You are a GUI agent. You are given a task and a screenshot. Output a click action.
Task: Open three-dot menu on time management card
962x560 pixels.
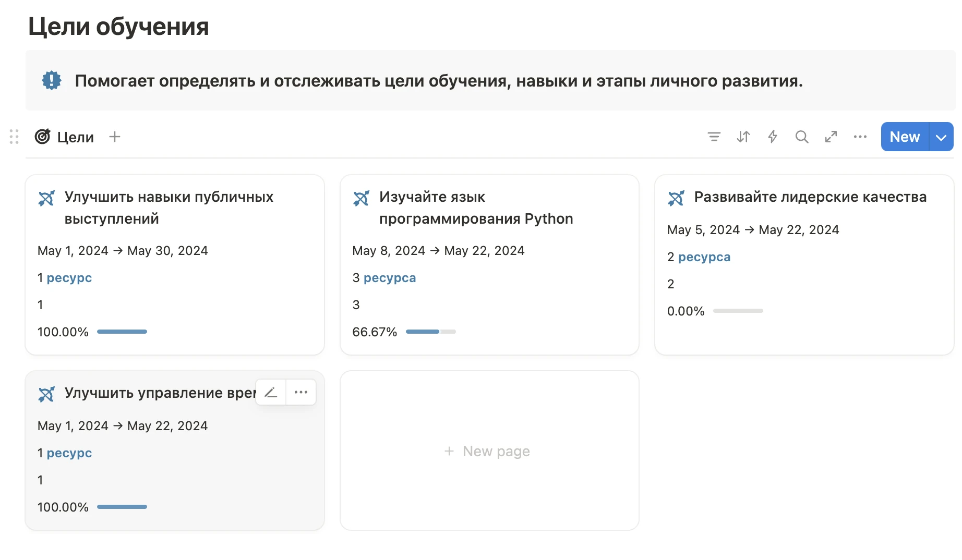click(301, 392)
